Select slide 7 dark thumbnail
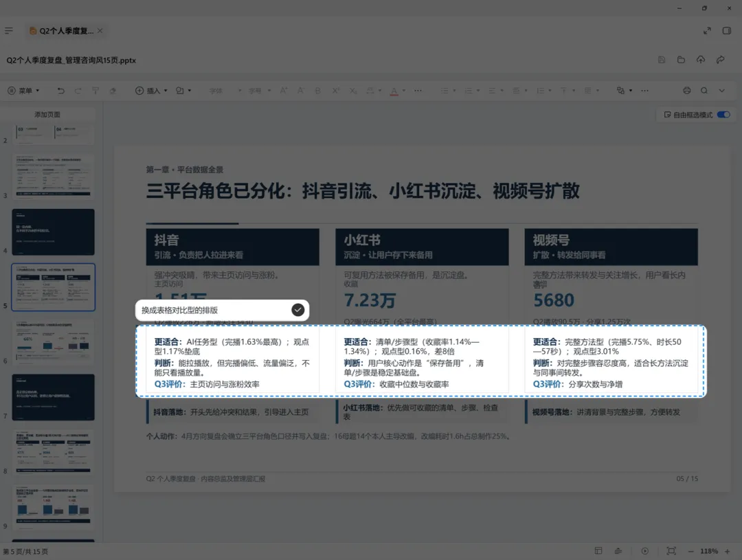Screen dimensions: 742x560 53,397
